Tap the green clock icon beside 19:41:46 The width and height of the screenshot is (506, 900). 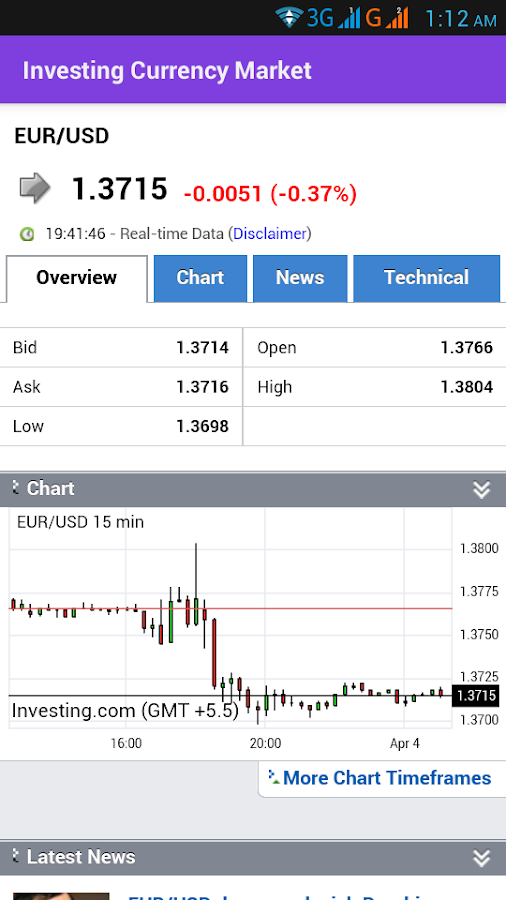[27, 234]
